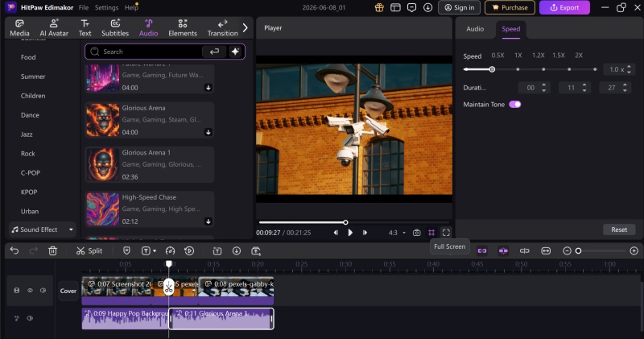
Task: Click the player progress bar handle
Action: (345, 222)
